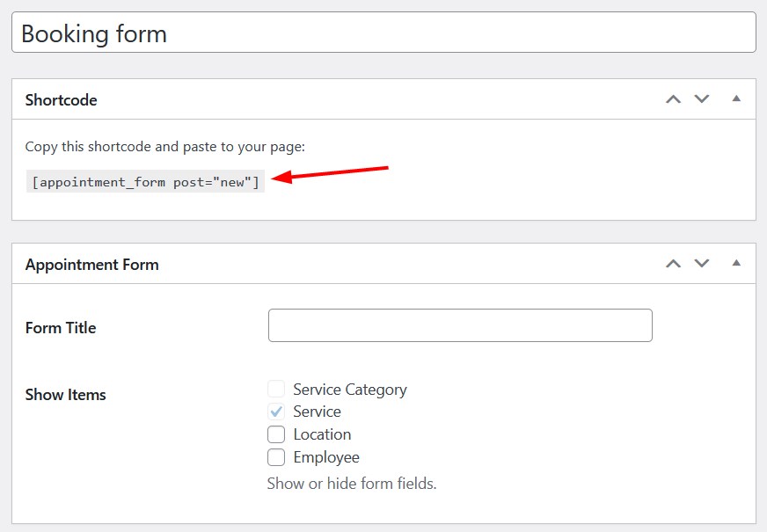Enable the Employee checkbox
Screen dimensions: 767x532
(x=276, y=457)
